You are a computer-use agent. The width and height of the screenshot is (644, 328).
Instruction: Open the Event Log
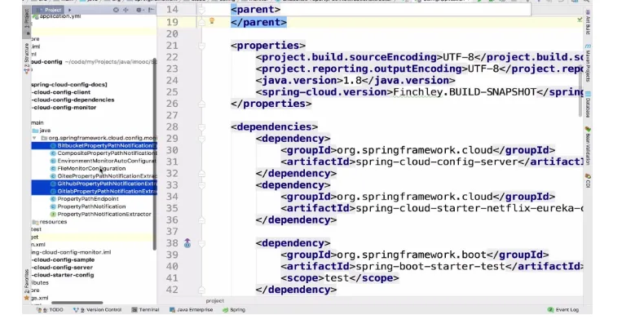click(x=563, y=310)
